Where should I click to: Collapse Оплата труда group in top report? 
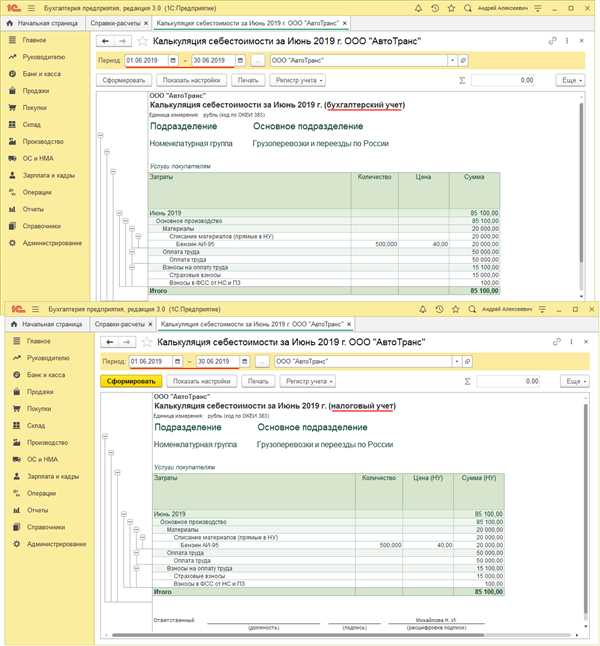click(x=132, y=252)
